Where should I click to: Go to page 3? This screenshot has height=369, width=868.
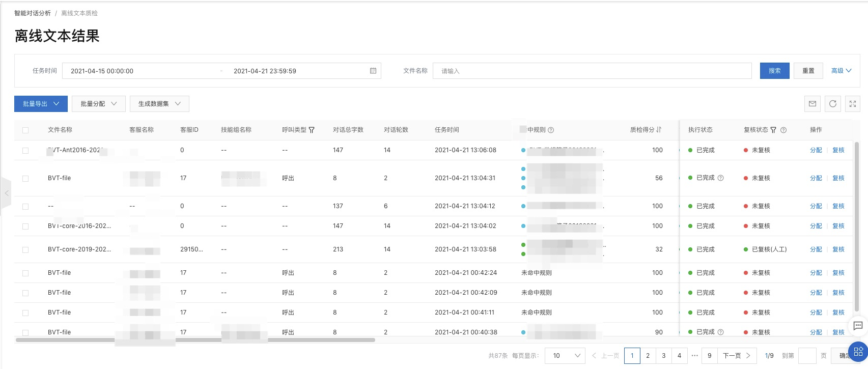click(x=663, y=355)
